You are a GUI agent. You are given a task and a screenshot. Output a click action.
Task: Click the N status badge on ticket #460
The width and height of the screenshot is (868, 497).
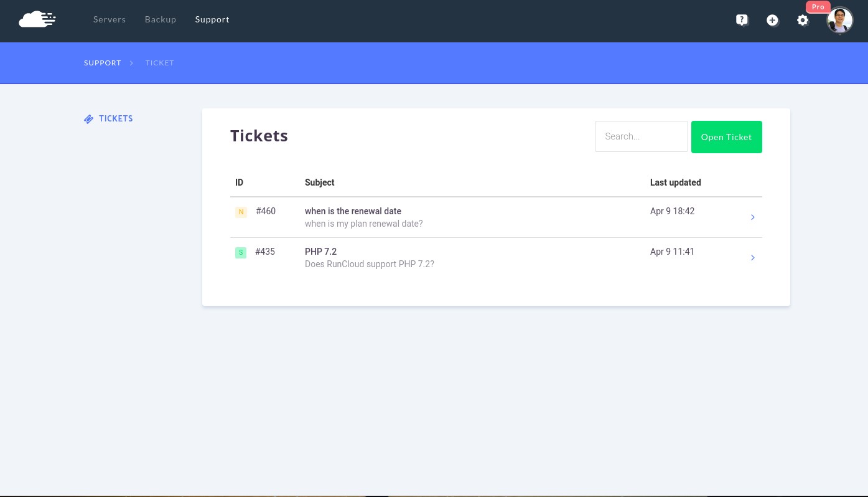point(241,212)
